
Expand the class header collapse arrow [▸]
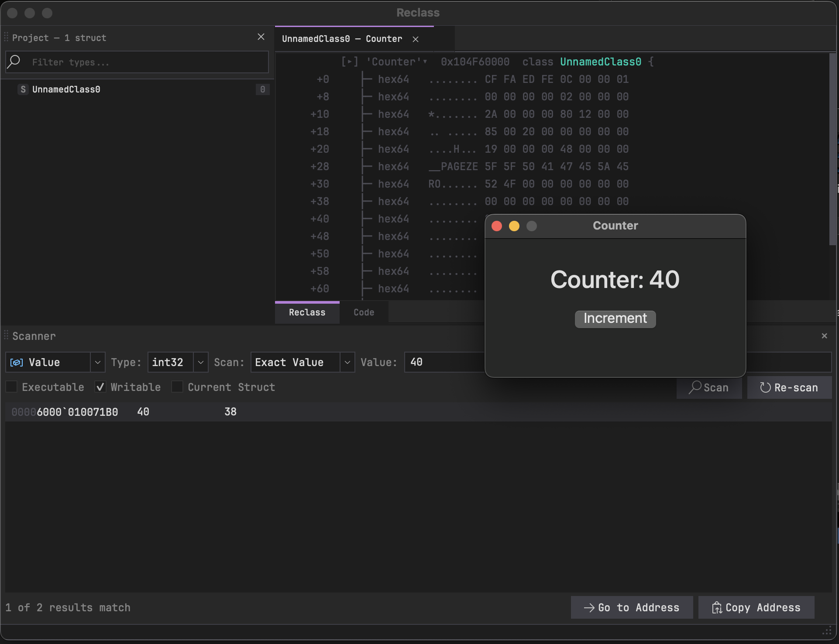pos(350,62)
